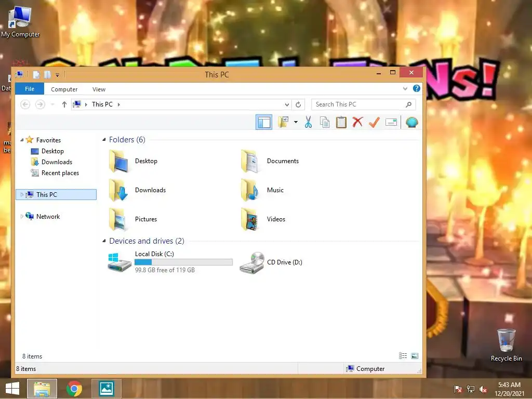Collapse the Devices and drives group
The height and width of the screenshot is (399, 532).
coord(104,241)
